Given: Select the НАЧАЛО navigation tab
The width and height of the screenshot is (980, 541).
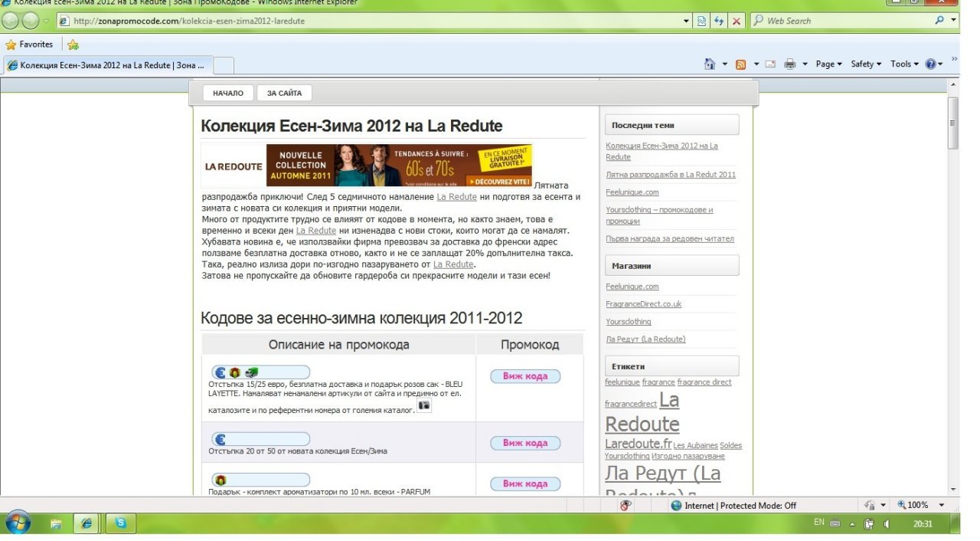Looking at the screenshot, I should click(228, 93).
